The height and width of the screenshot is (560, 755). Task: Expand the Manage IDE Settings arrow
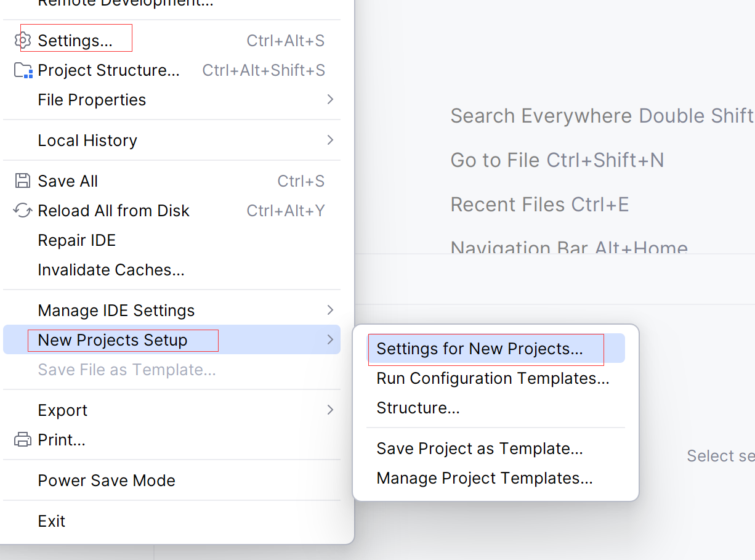click(x=330, y=310)
